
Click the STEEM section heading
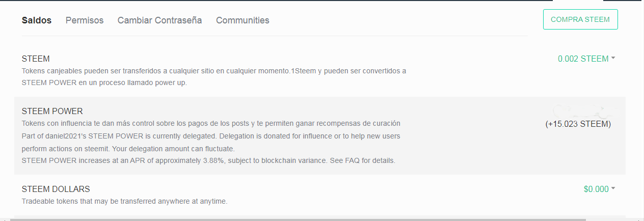tap(36, 59)
